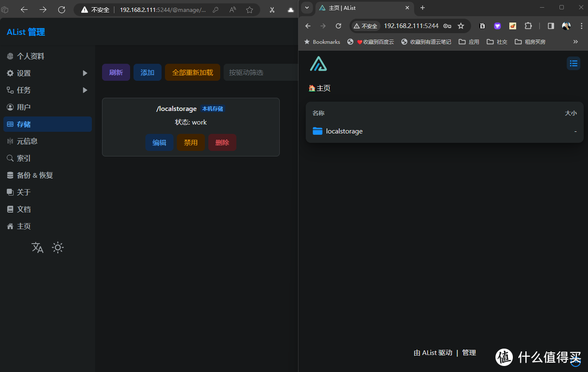This screenshot has width=588, height=372.
Task: Reload page in left browser window
Action: (x=62, y=10)
